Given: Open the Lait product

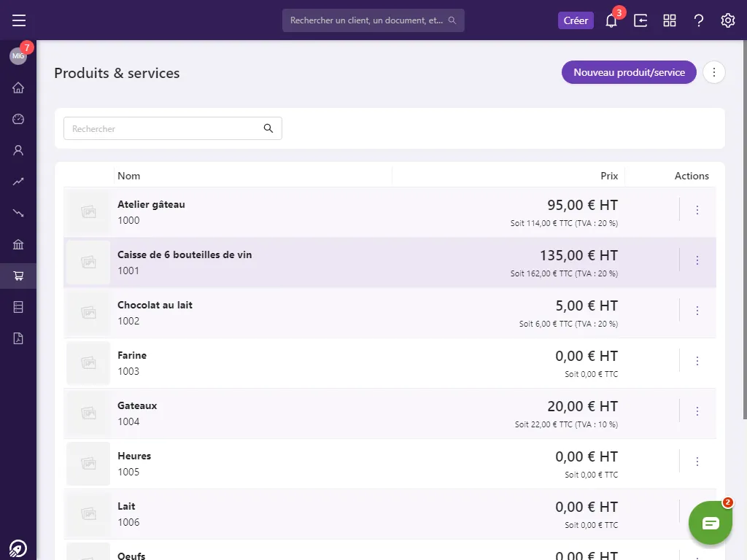Looking at the screenshot, I should 126,506.
